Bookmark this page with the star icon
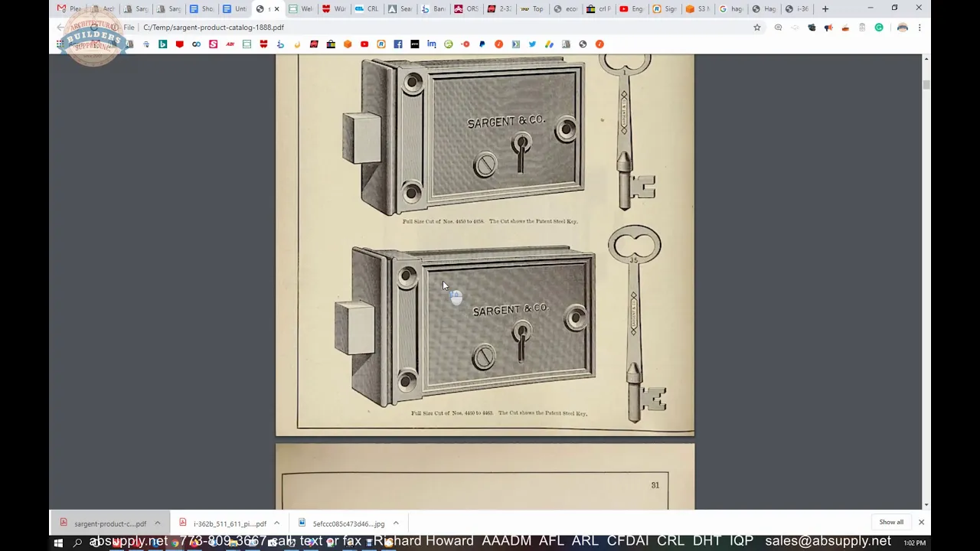The height and width of the screenshot is (551, 980). [x=757, y=28]
